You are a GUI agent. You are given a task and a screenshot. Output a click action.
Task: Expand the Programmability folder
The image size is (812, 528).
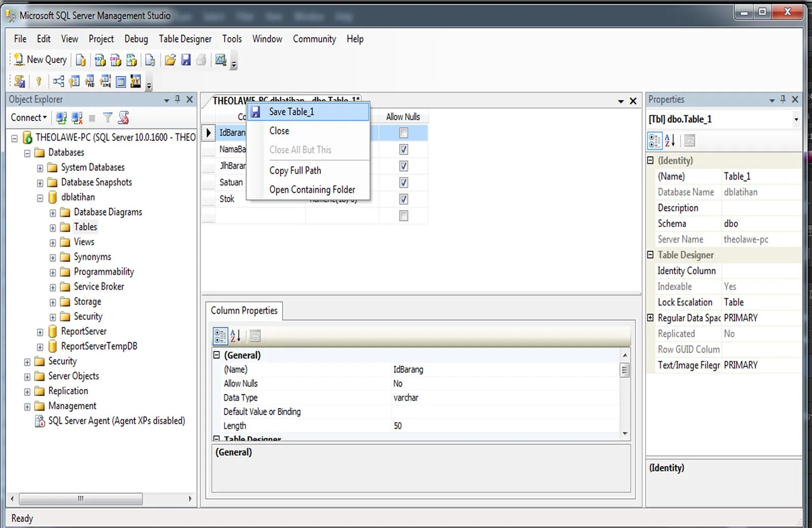tap(53, 273)
